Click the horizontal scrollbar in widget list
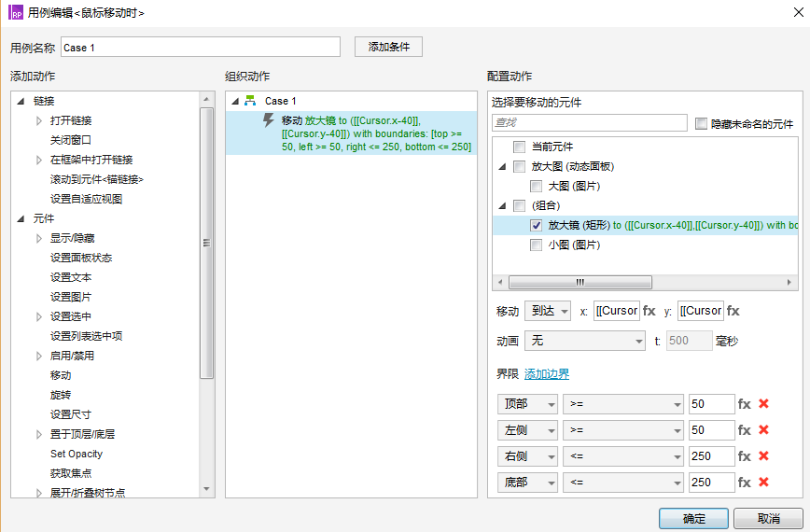The image size is (810, 532). click(580, 283)
